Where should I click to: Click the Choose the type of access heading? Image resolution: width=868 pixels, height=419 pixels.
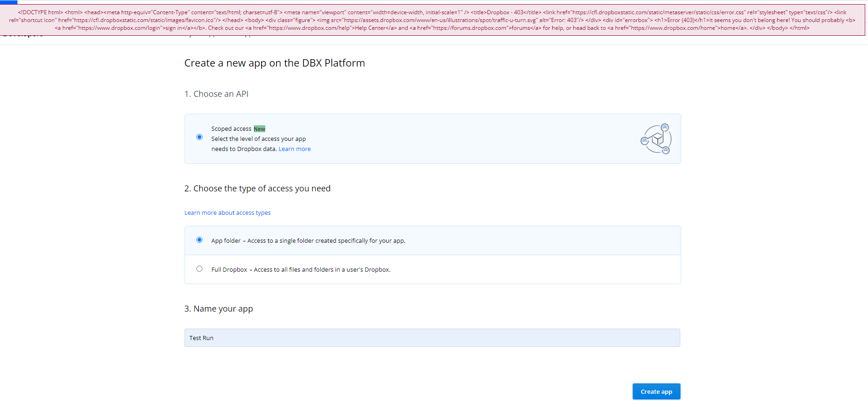click(x=257, y=189)
